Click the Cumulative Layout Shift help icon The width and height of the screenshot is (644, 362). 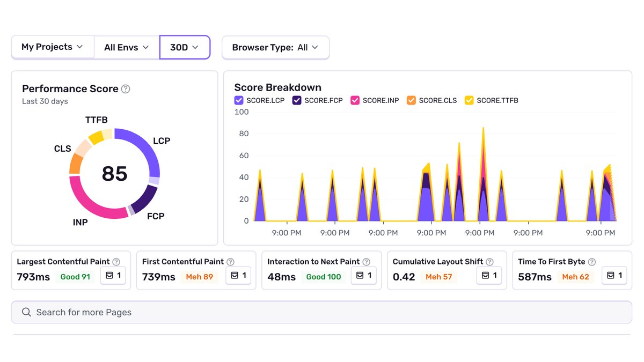click(488, 262)
